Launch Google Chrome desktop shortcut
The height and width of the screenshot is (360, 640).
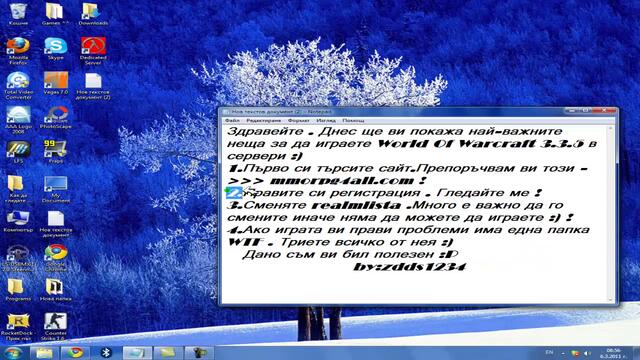pyautogui.click(x=56, y=258)
